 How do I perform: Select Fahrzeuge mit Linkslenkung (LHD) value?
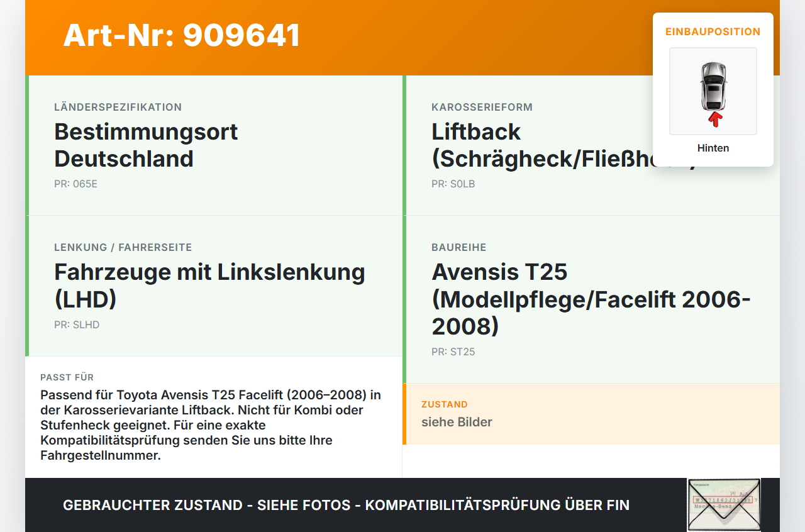pyautogui.click(x=209, y=285)
